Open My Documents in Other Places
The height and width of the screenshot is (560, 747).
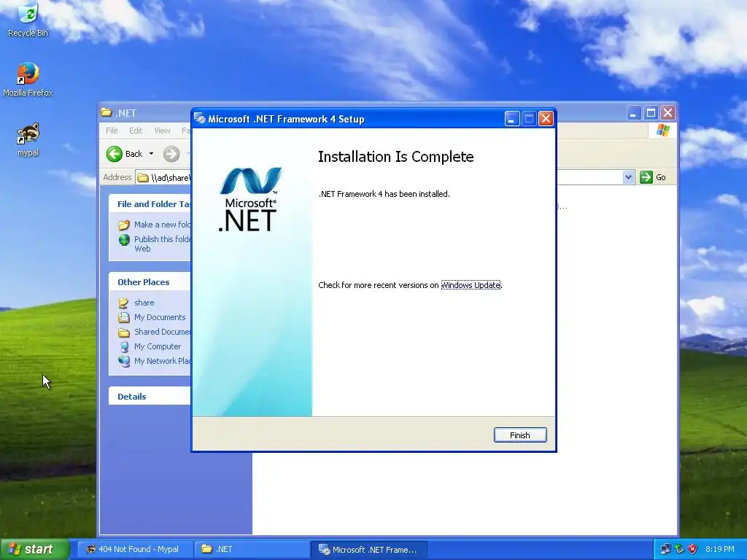(x=160, y=317)
